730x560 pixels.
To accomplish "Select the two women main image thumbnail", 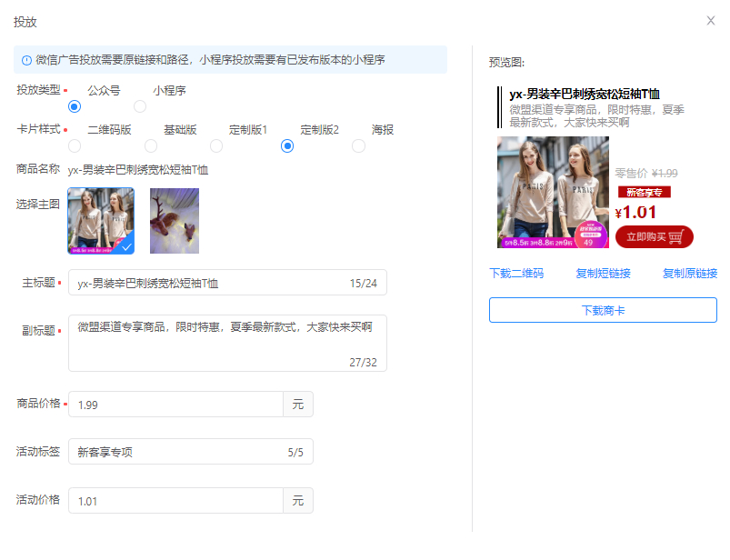I will click(101, 221).
